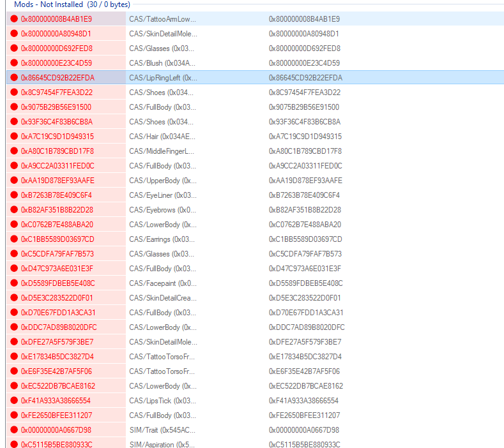504x448 pixels.
Task: Click CAS/Glasses cell for 0xC5CDFA79FAF7B573
Action: click(x=162, y=254)
